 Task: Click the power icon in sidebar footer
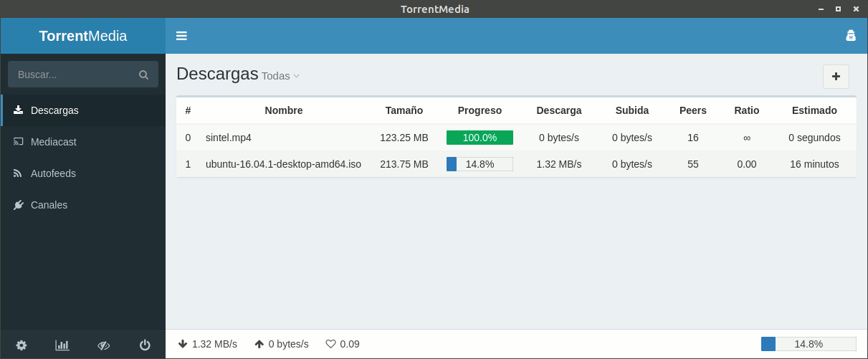coord(145,345)
